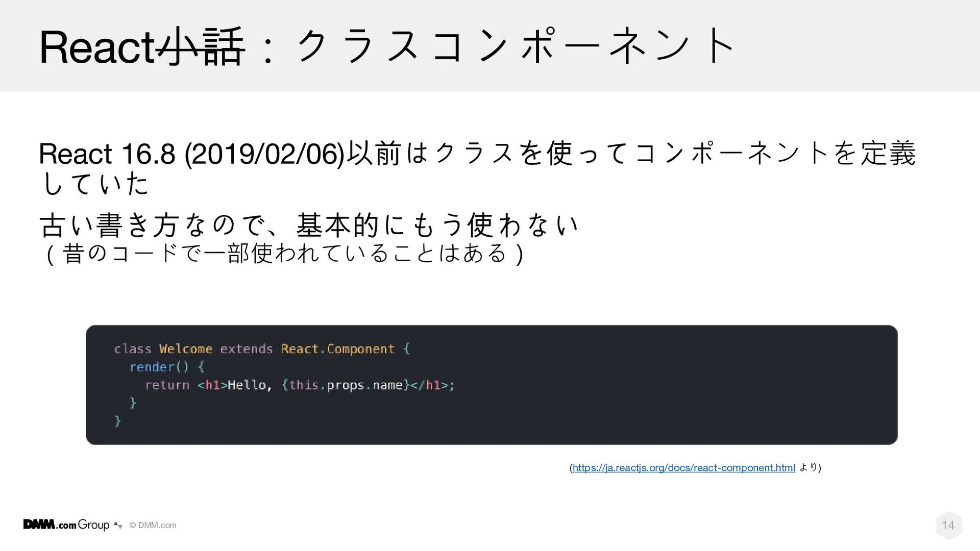The height and width of the screenshot is (551, 980).
Task: Click the 'より)' text after the link
Action: point(810,467)
